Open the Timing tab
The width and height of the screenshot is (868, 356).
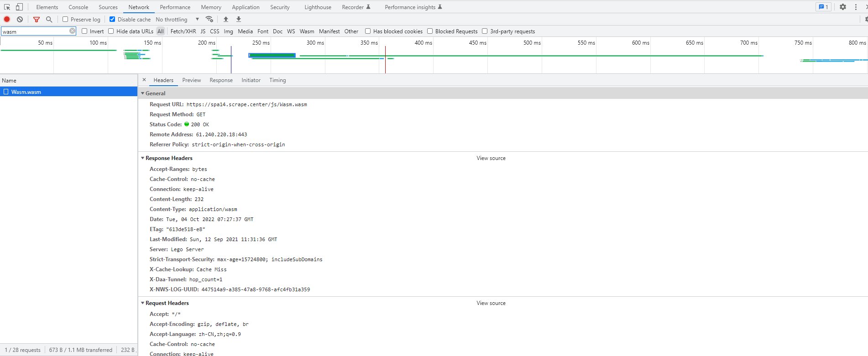(x=277, y=80)
